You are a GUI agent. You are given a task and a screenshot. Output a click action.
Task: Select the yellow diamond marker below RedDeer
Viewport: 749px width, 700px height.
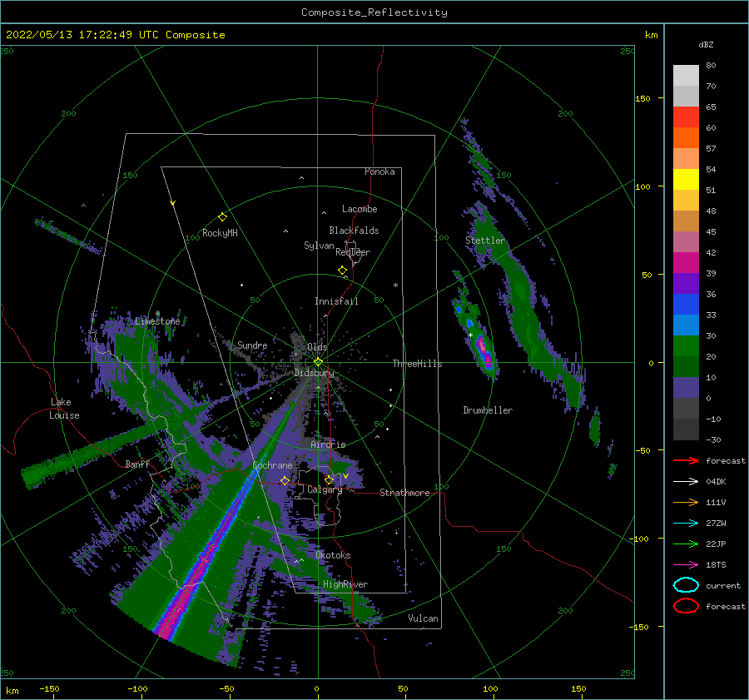342,270
